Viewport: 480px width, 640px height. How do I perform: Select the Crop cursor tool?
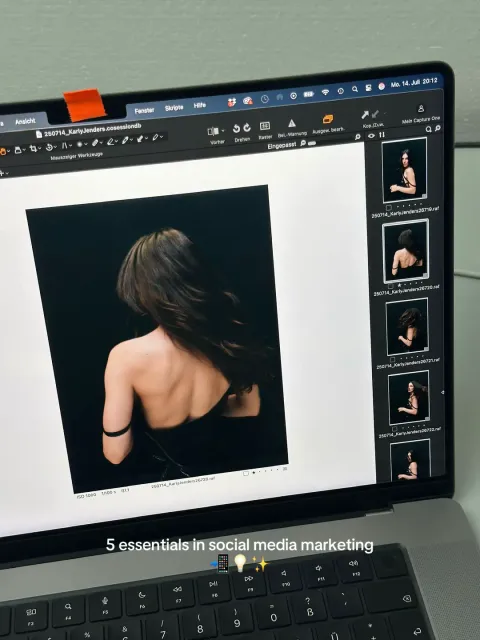coord(33,149)
